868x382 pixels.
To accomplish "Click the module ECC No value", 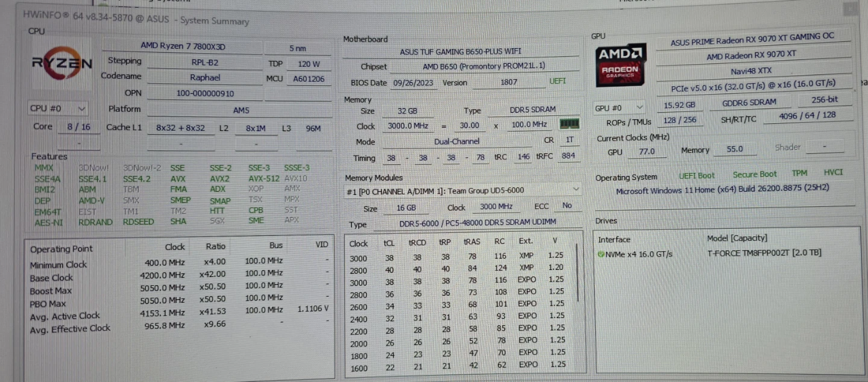I will 567,205.
